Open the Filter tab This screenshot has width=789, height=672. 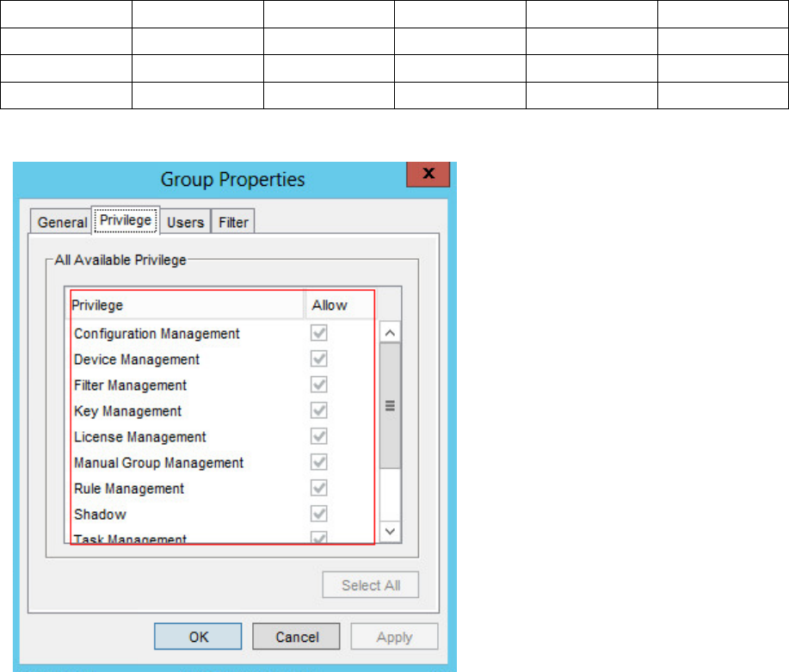[233, 222]
